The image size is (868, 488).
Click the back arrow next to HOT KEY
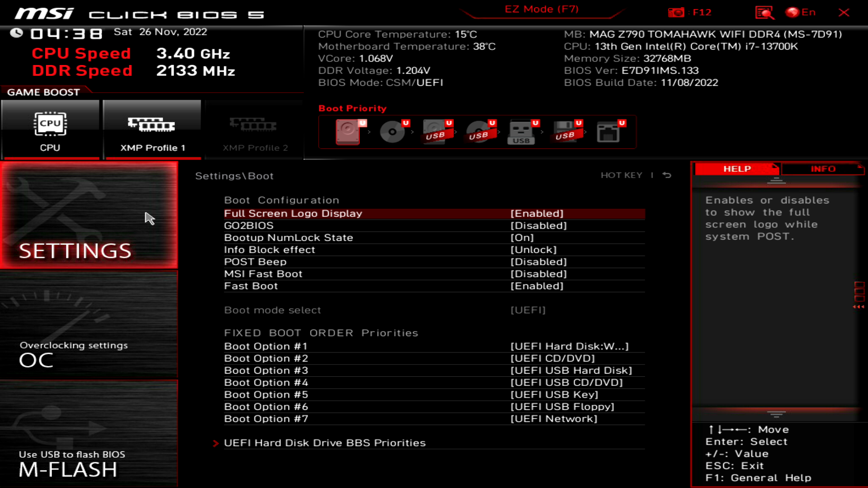point(667,175)
